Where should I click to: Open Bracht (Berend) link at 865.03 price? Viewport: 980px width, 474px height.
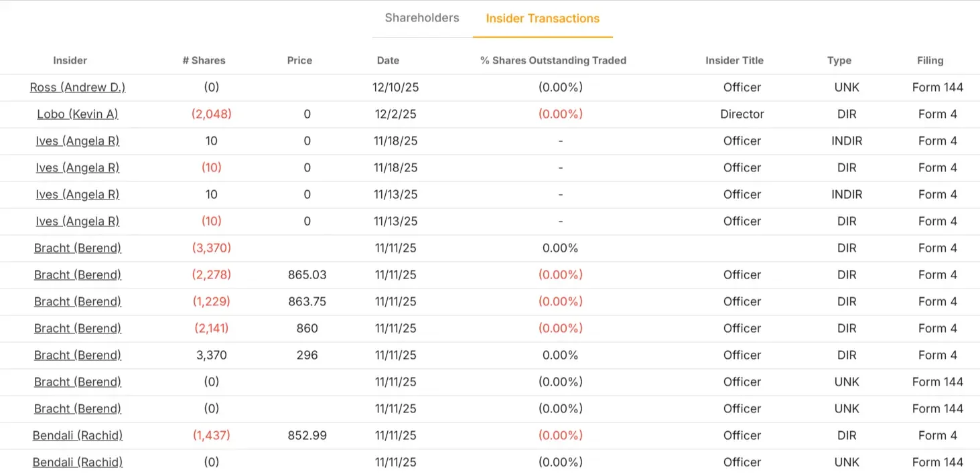pos(78,274)
